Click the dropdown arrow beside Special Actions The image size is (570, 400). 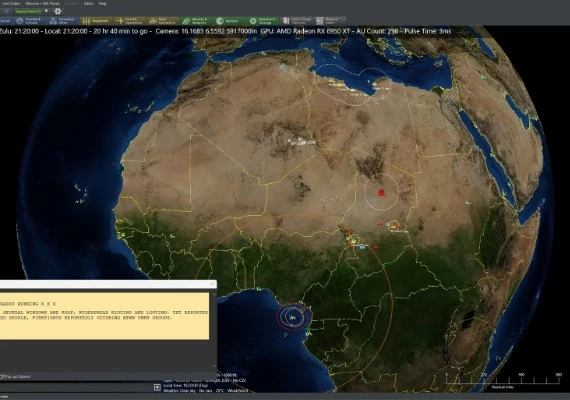tap(46, 11)
